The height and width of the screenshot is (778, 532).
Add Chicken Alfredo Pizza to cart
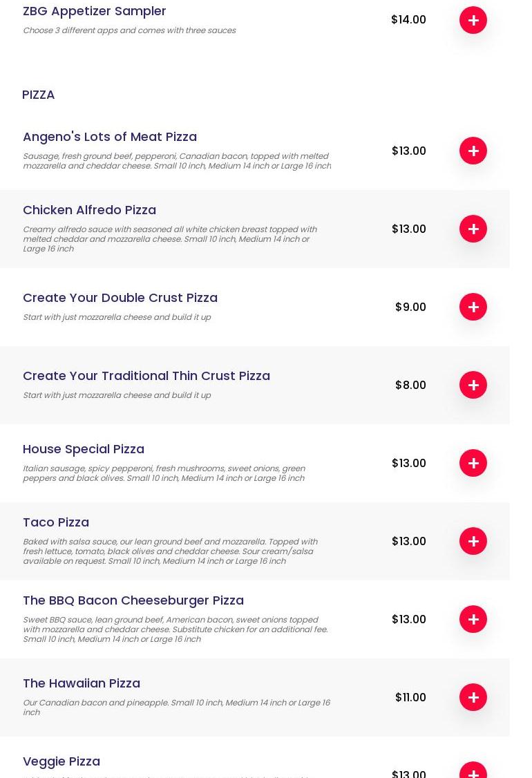[473, 229]
